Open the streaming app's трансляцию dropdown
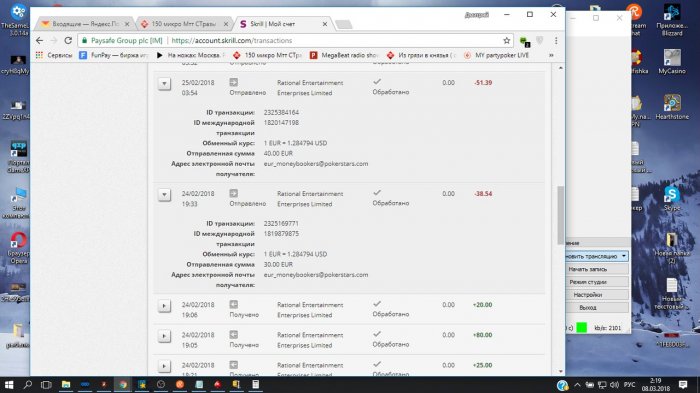Screen dimensions: 700x393 click(x=624, y=256)
